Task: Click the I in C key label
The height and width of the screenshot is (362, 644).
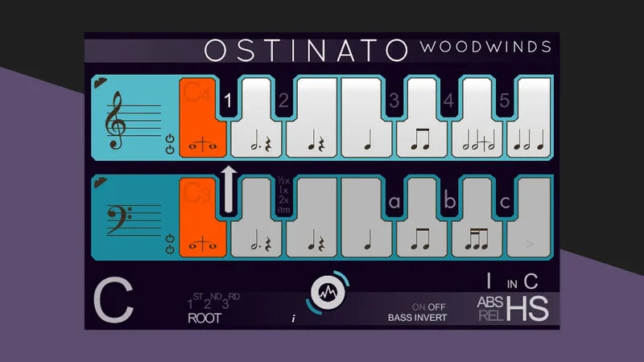Action: pyautogui.click(x=512, y=282)
